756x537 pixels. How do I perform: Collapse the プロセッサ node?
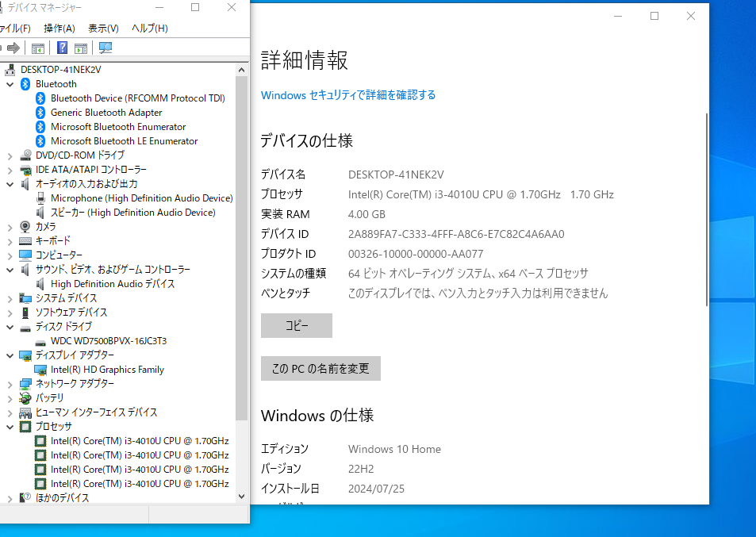coord(10,427)
